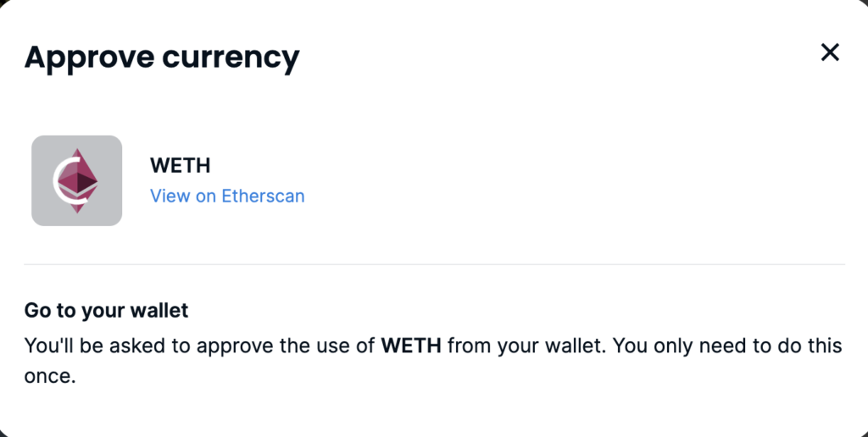Screen dimensions: 868x437
Task: Click bold WETH in the description
Action: pyautogui.click(x=411, y=346)
